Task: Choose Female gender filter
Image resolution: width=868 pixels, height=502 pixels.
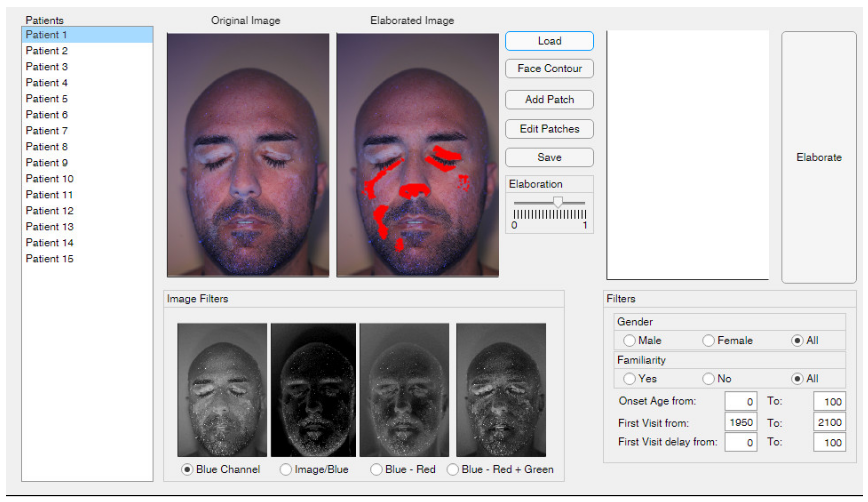Action: pos(708,341)
